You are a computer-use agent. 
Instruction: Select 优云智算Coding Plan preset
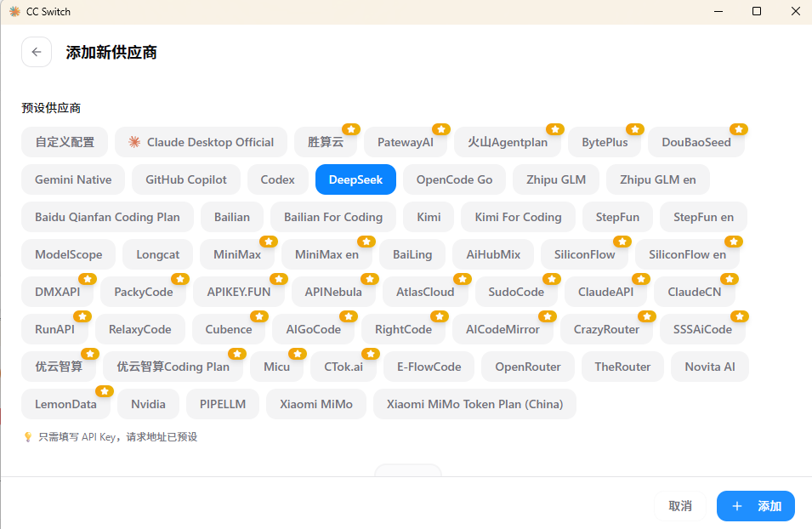[173, 367]
